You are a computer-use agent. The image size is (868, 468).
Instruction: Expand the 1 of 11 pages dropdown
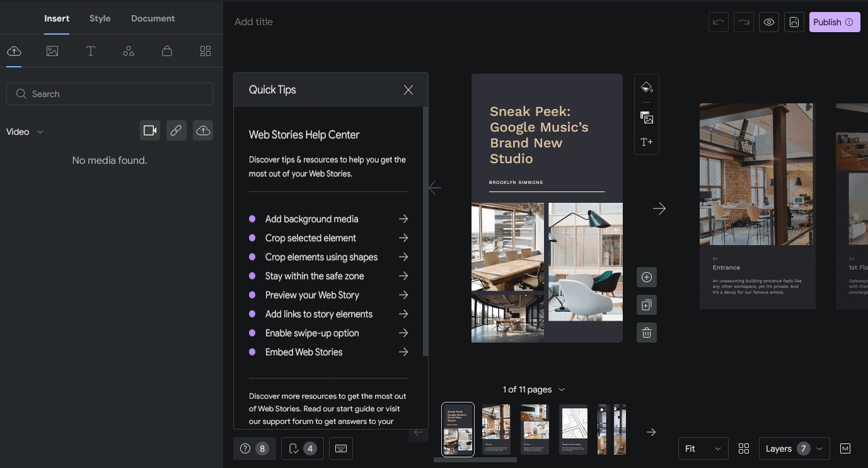533,389
